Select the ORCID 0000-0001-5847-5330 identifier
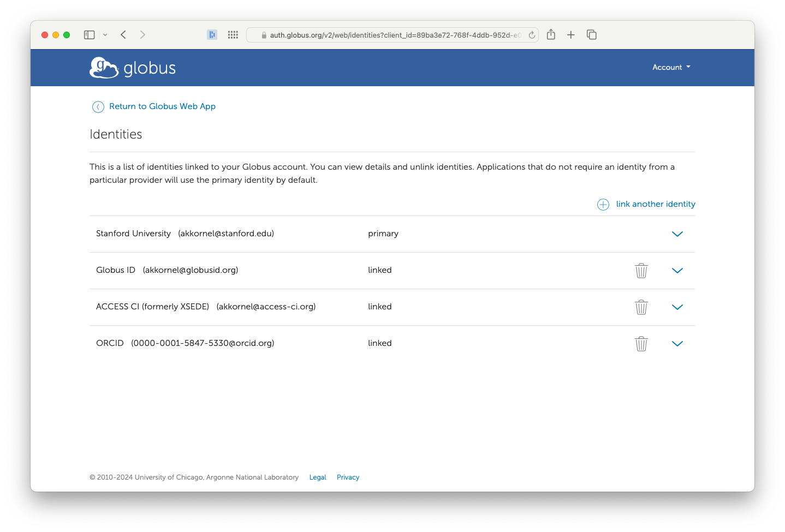The image size is (785, 532). pyautogui.click(x=203, y=343)
